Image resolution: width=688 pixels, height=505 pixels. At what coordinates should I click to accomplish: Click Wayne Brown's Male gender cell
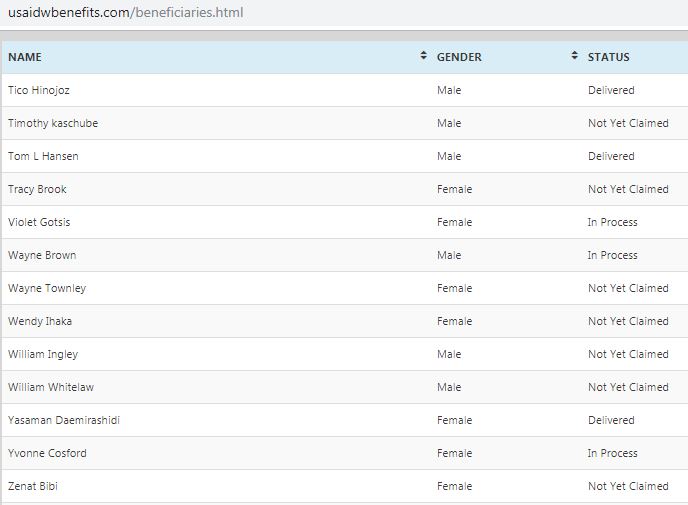[449, 255]
